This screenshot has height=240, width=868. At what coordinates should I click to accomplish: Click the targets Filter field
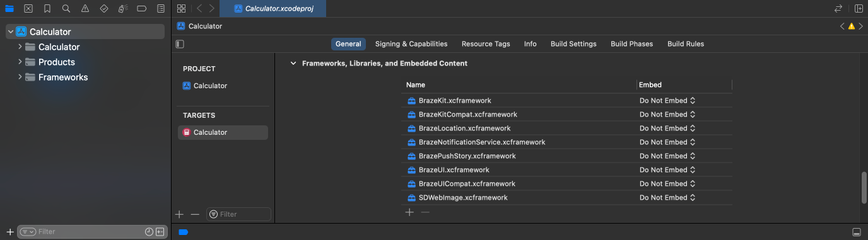[x=238, y=214]
